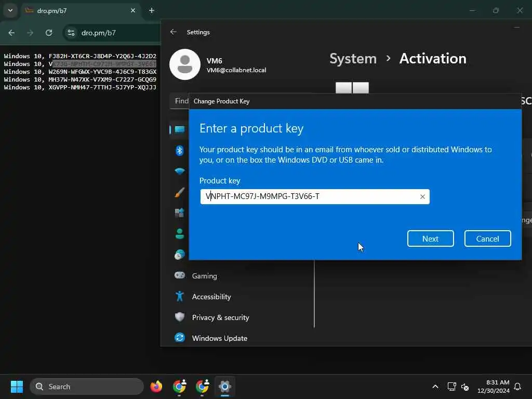This screenshot has width=532, height=399.
Task: Open the VM6 account profile picture
Action: (185, 64)
